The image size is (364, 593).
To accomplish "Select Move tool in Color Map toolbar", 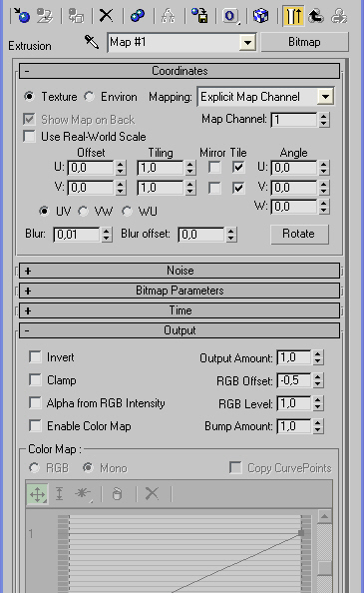I will [37, 494].
